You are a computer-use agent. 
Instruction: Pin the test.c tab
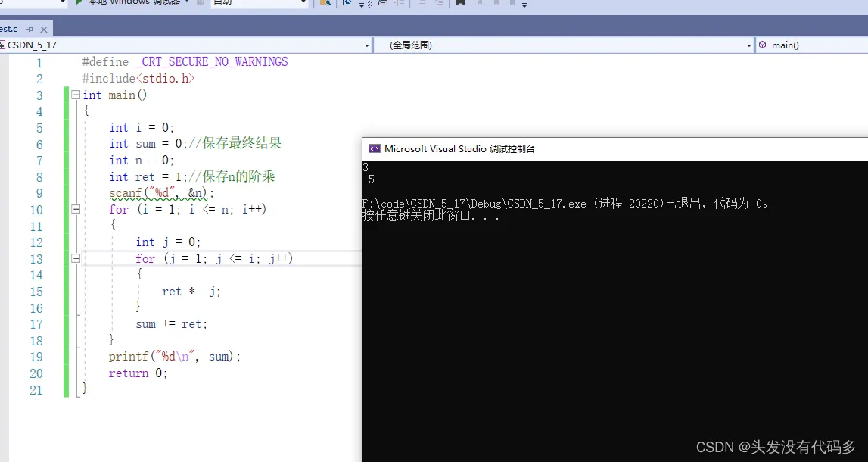[30, 29]
